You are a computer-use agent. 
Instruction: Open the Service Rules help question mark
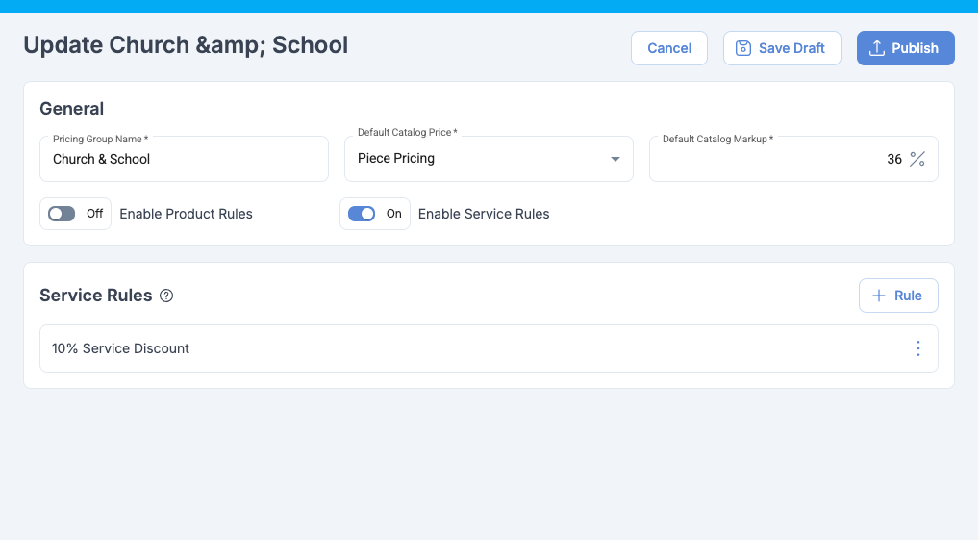coord(166,296)
